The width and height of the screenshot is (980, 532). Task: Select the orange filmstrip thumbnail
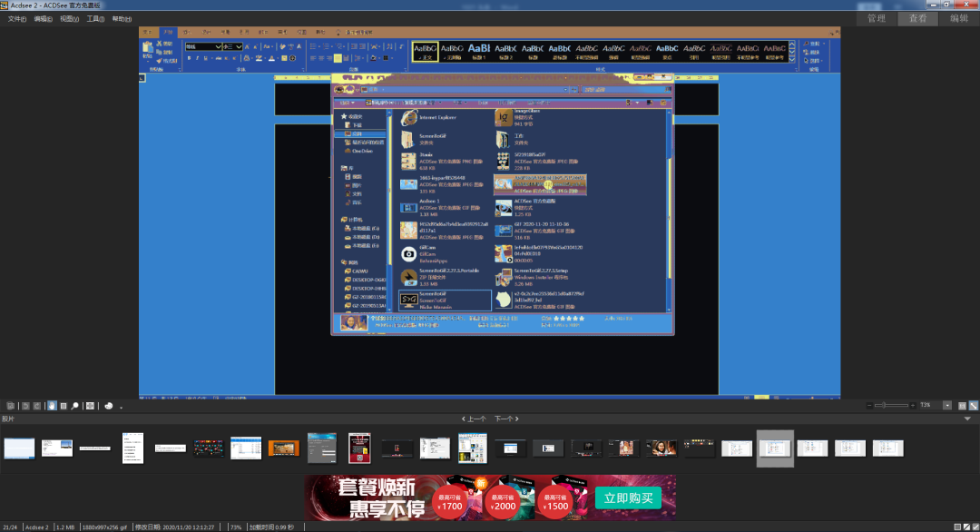(283, 448)
